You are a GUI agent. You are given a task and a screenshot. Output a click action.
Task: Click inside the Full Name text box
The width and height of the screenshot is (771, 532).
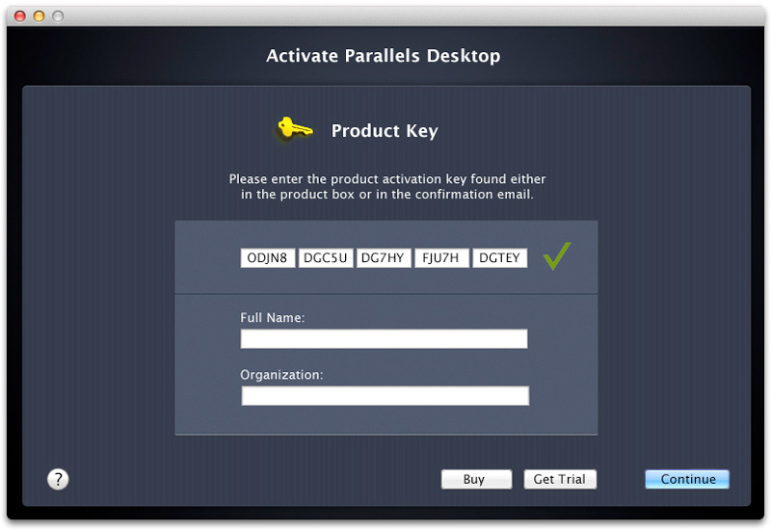pos(384,339)
